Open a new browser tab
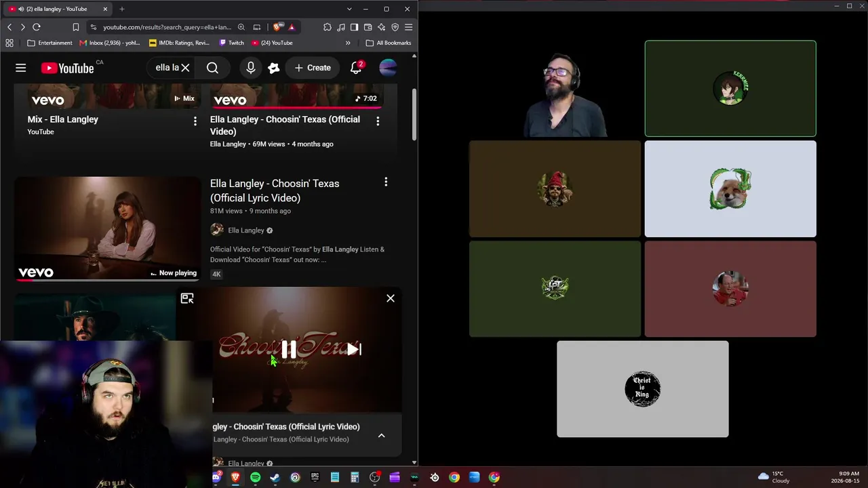This screenshot has height=488, width=868. pyautogui.click(x=122, y=9)
